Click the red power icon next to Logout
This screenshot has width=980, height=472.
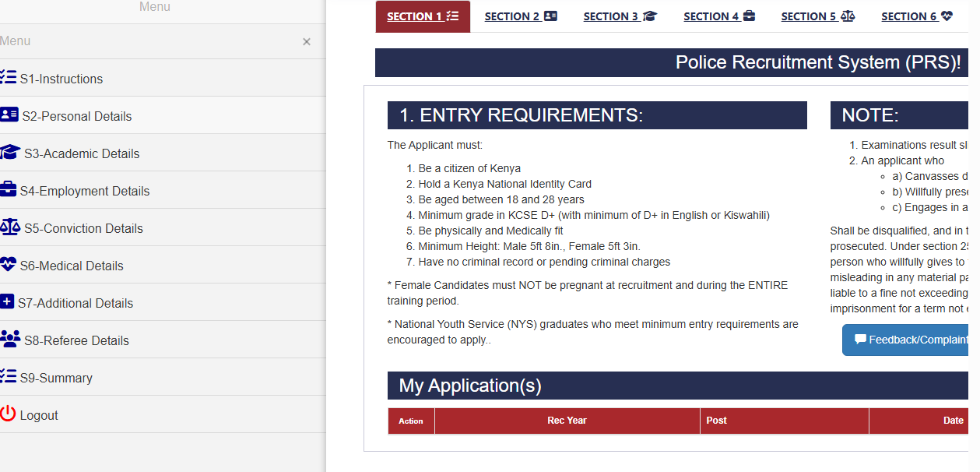point(9,414)
